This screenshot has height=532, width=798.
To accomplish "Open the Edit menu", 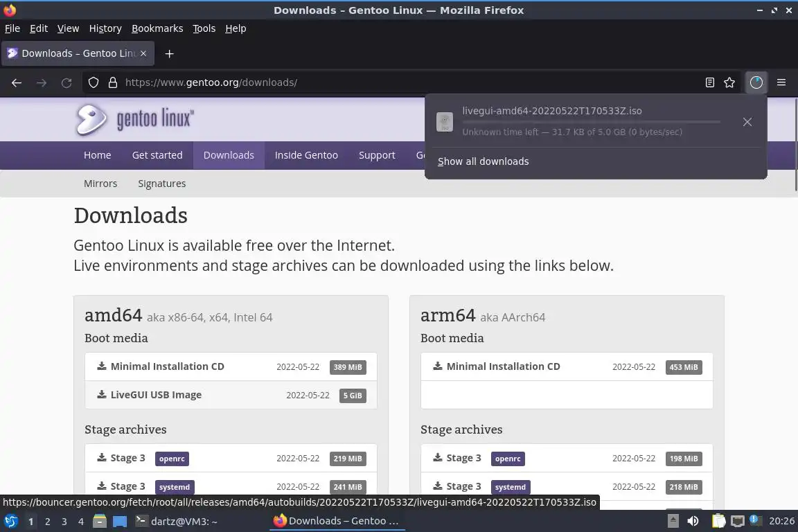I will 39,28.
